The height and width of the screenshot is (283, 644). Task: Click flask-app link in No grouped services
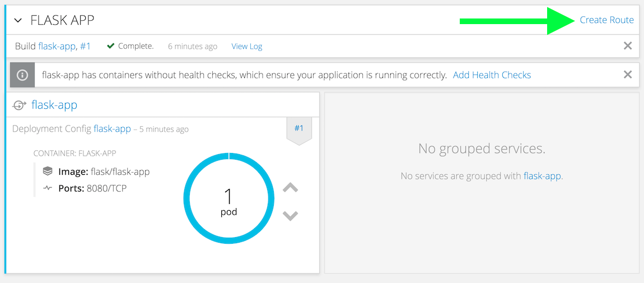[542, 176]
